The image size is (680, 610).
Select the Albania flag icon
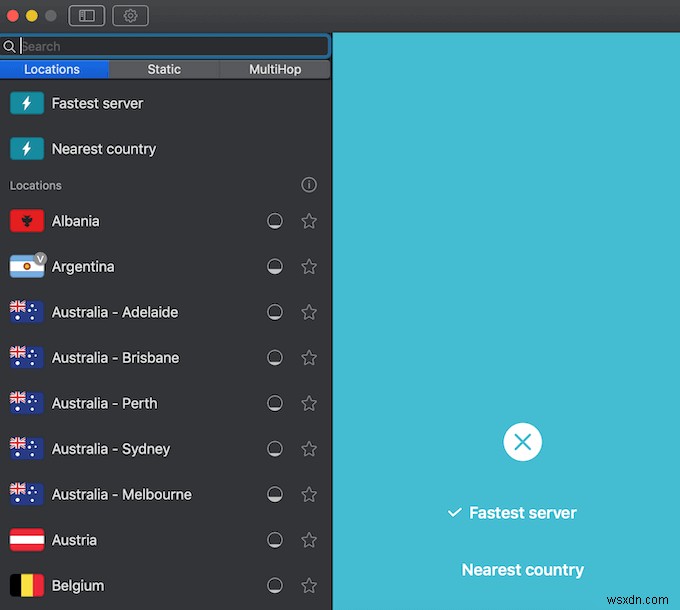(27, 221)
